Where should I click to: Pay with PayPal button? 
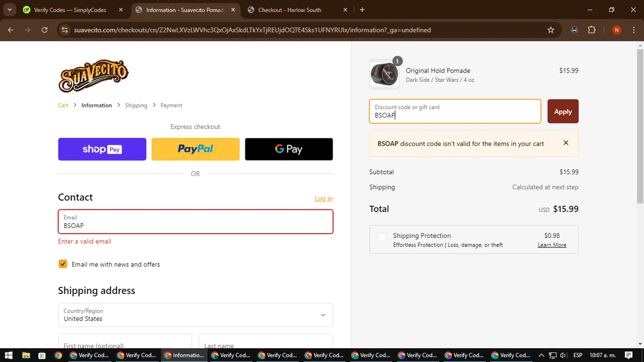[195, 149]
